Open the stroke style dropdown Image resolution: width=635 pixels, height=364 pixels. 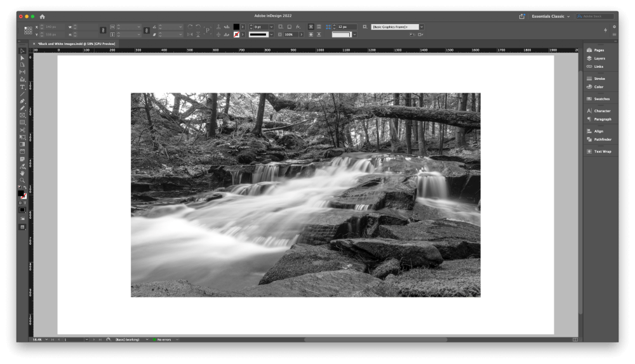pyautogui.click(x=271, y=35)
